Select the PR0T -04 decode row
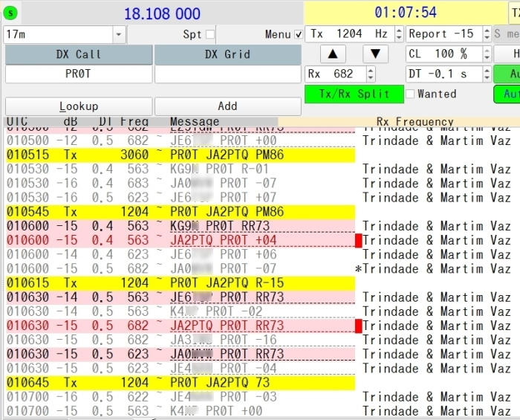The width and height of the screenshot is (520, 420). pos(181,368)
